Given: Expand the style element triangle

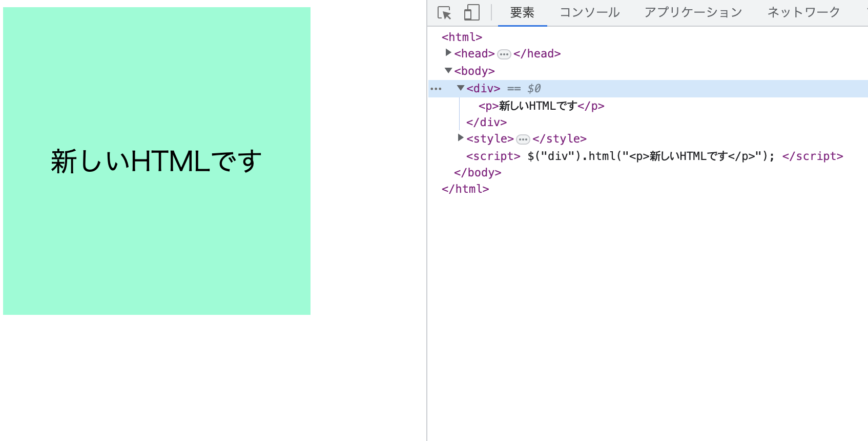Looking at the screenshot, I should (461, 137).
